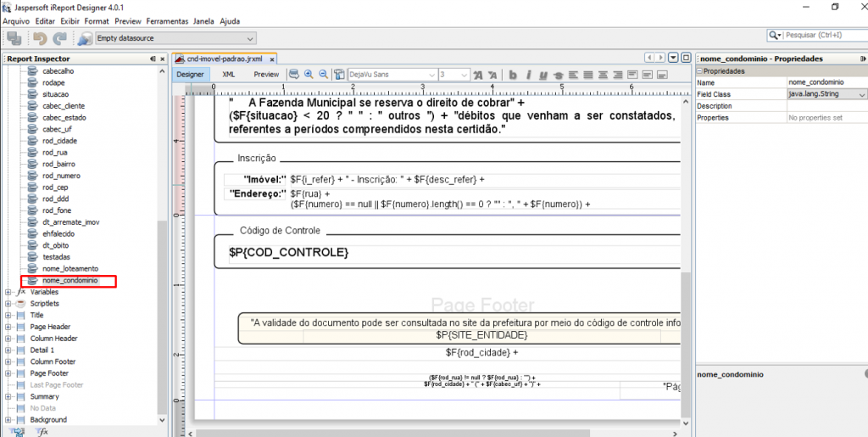Select the nome_loteamento field in tree
Viewport: 868px width, 437px height.
70,269
